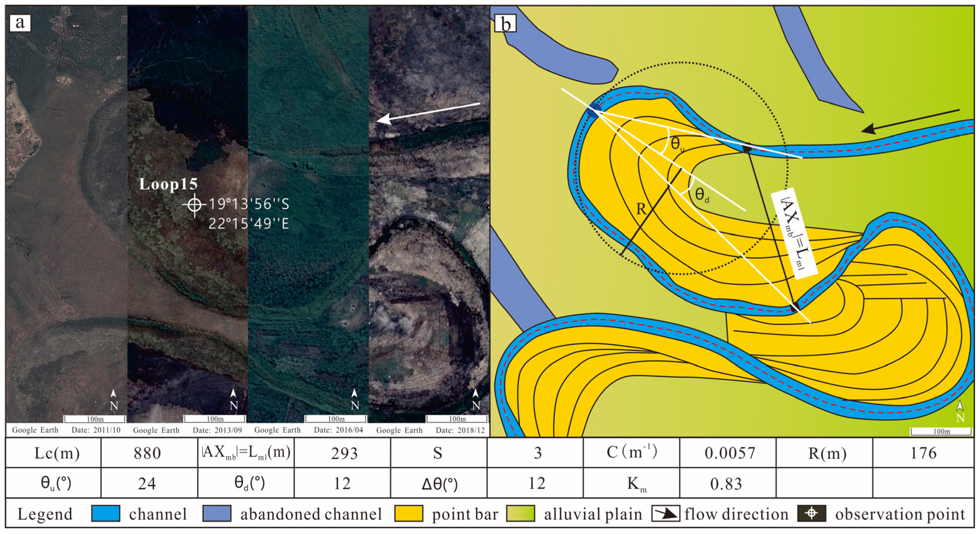Click the blue channel legend swatch
Viewport: 980px width, 534px height.
click(106, 514)
